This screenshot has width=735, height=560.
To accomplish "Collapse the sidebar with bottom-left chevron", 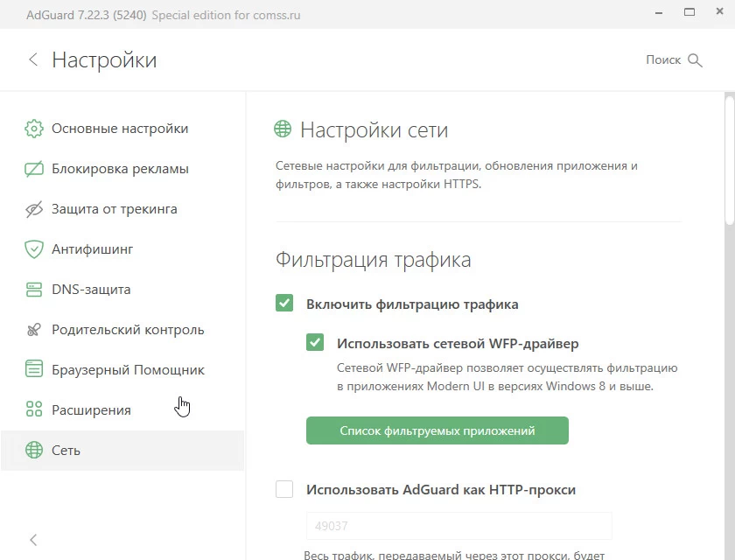I will (x=33, y=540).
